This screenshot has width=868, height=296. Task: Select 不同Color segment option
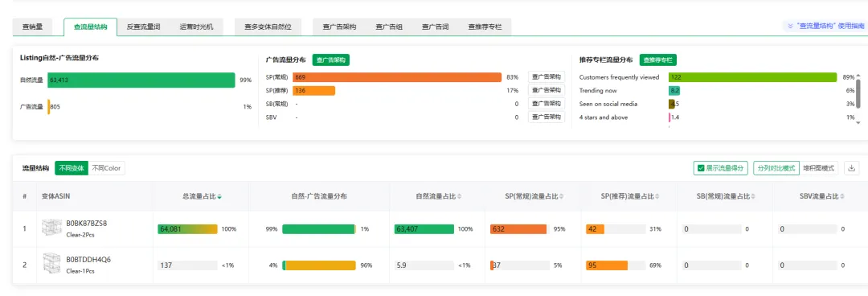(107, 168)
